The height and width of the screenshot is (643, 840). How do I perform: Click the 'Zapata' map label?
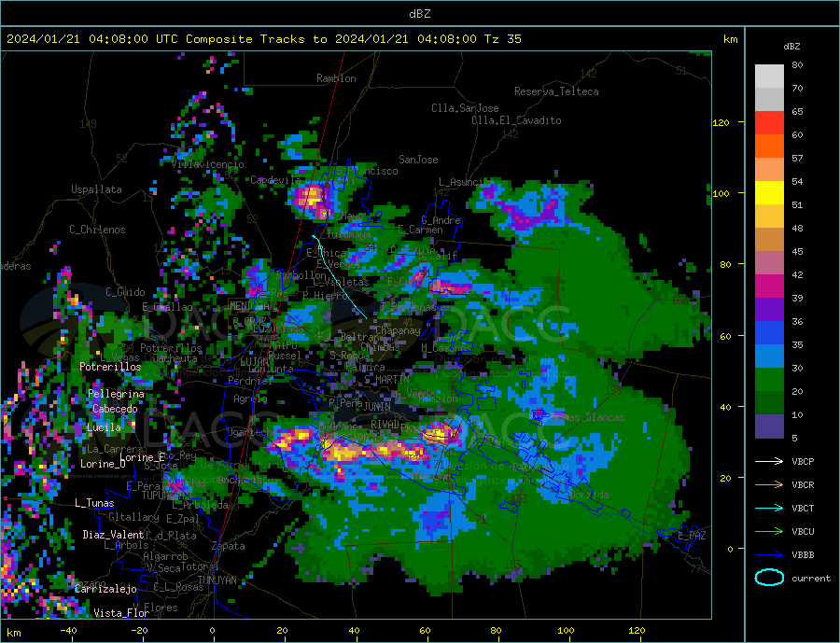(229, 546)
